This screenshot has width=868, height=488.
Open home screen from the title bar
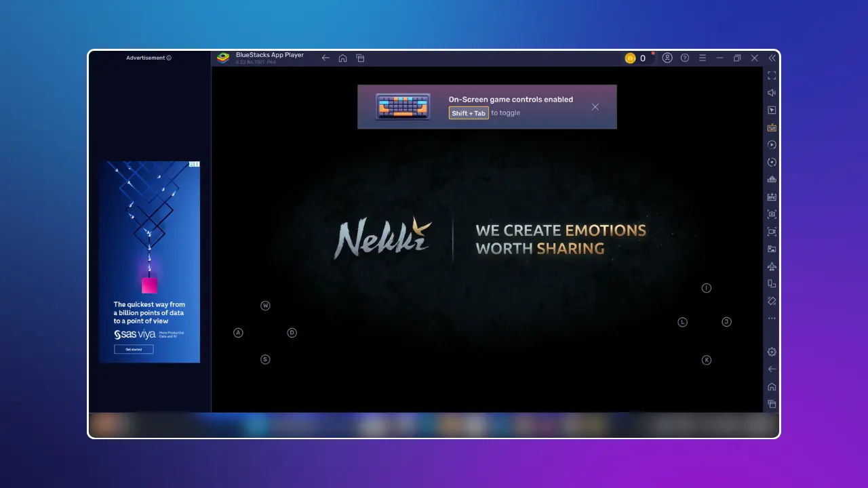point(343,58)
